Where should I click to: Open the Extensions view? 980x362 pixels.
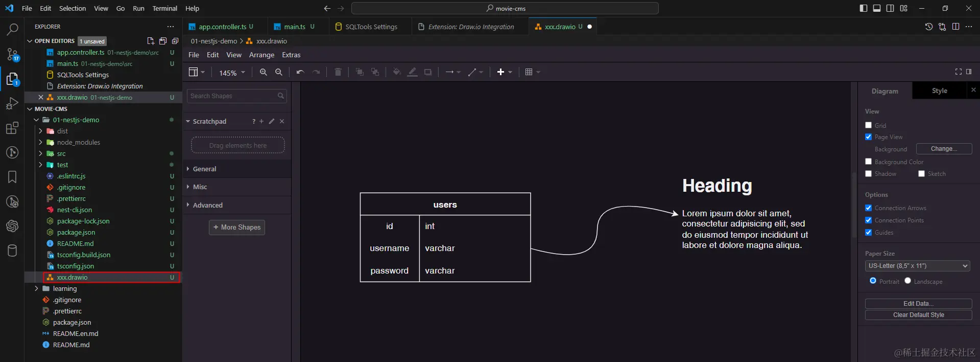point(12,128)
